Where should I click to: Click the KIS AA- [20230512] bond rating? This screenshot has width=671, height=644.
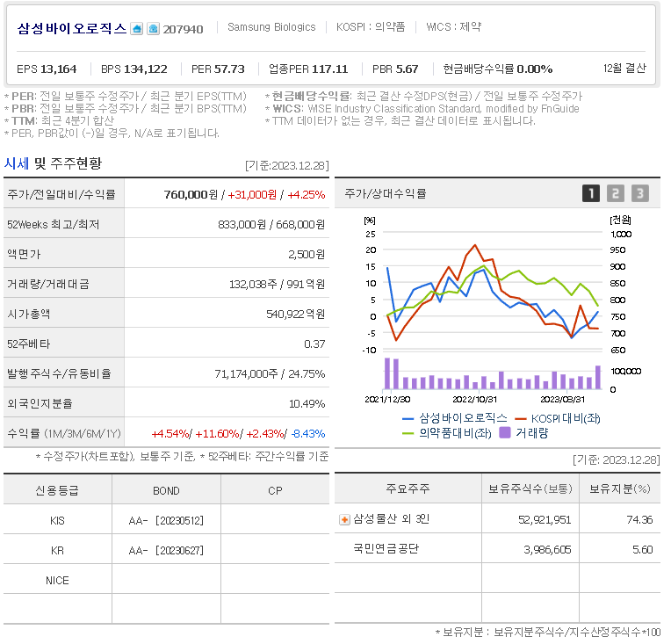point(166,521)
